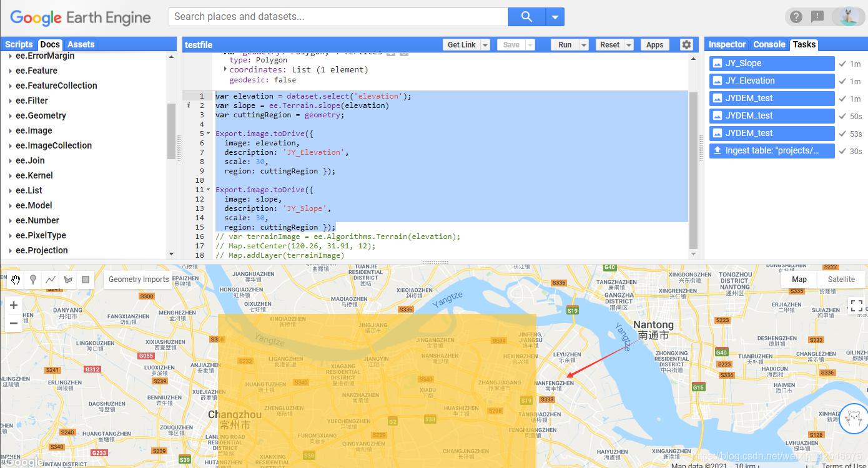The height and width of the screenshot is (468, 868).
Task: Open the Help question mark icon
Action: tap(796, 17)
